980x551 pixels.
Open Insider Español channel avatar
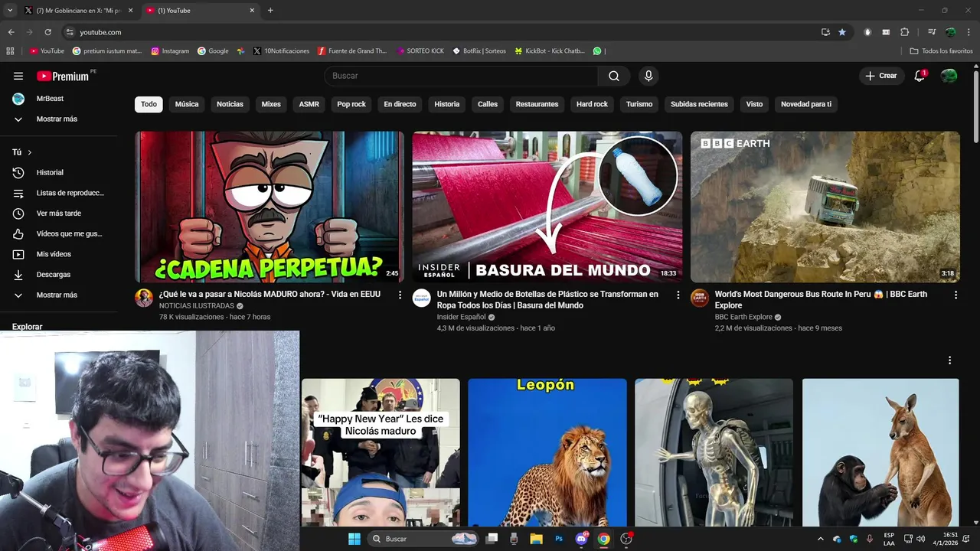click(x=422, y=298)
